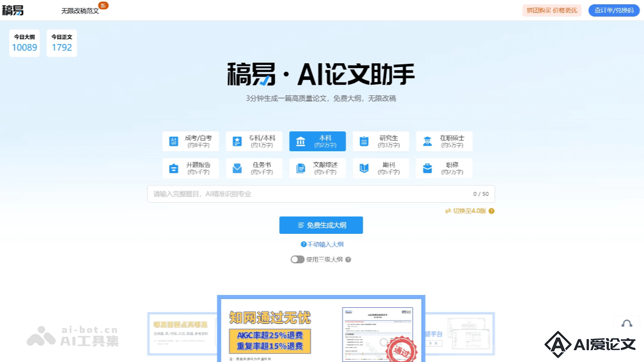This screenshot has width=644, height=362.
Task: Click the 成考/自考 document icon
Action: 173,142
